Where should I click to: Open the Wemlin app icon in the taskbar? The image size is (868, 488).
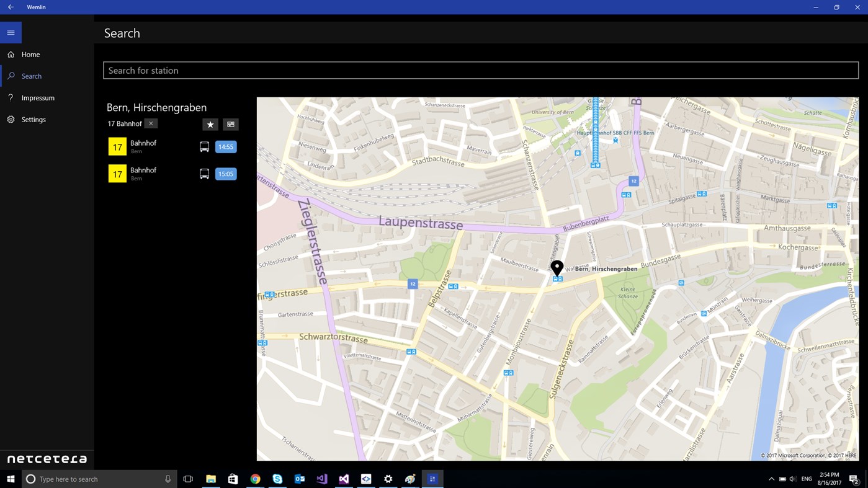click(x=432, y=479)
